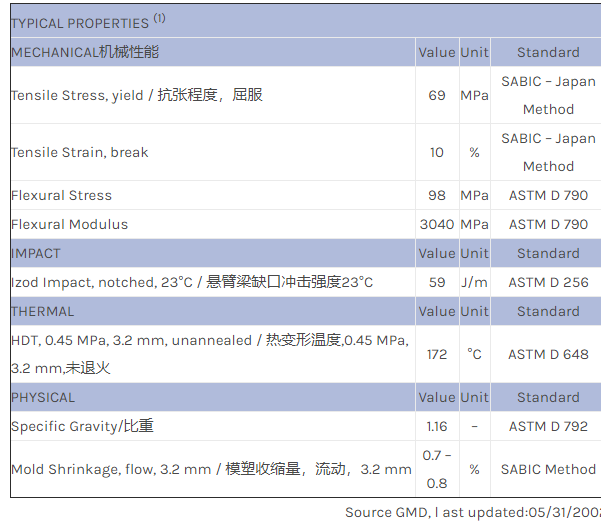Click the HDT value 172
The width and height of the screenshot is (601, 528).
pyautogui.click(x=437, y=354)
